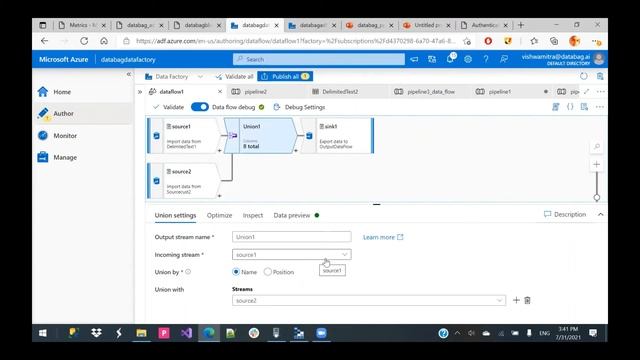Expand the editor to full screen
Screen dimensions: 640x360
pos(587,91)
